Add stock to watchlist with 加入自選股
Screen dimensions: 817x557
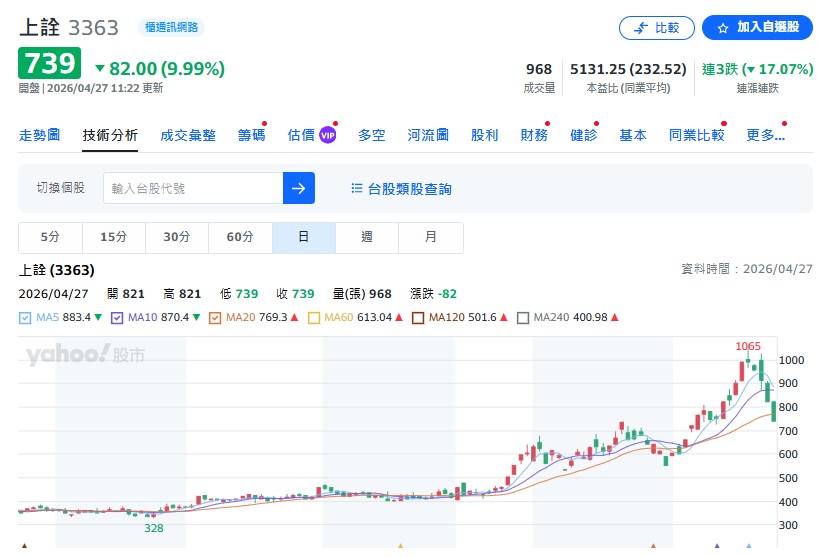[x=757, y=27]
